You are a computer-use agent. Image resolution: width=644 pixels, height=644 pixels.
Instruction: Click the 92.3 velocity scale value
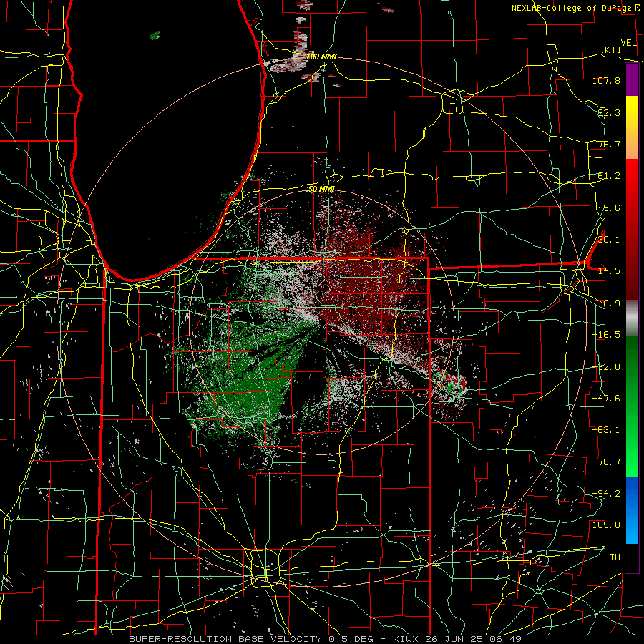click(609, 112)
